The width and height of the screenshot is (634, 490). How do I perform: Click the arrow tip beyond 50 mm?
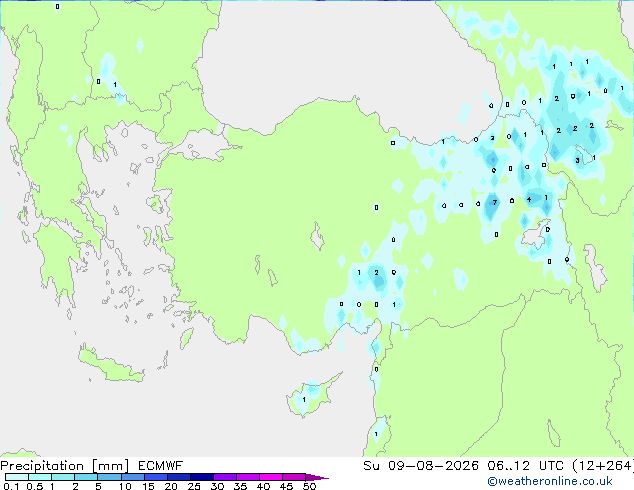(317, 477)
